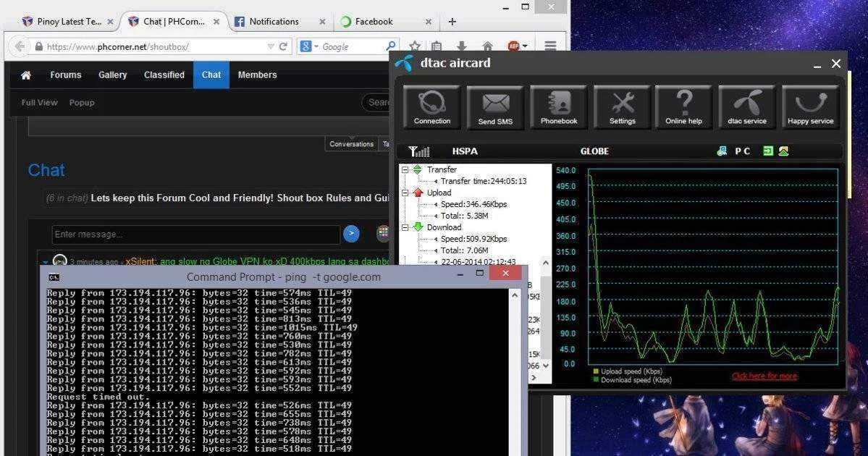Close the Chat | PHCorn... tab
Screen dimensions: 868x456
[x=216, y=22]
